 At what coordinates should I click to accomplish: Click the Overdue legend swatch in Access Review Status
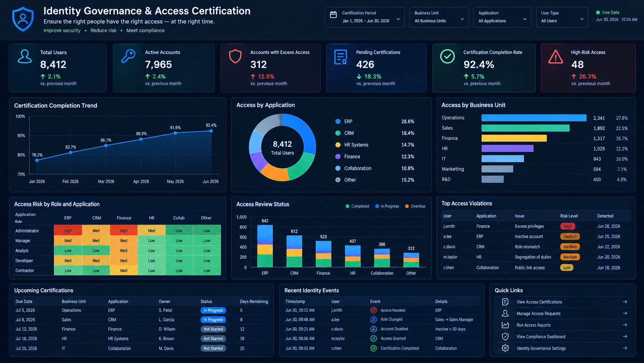(x=407, y=206)
